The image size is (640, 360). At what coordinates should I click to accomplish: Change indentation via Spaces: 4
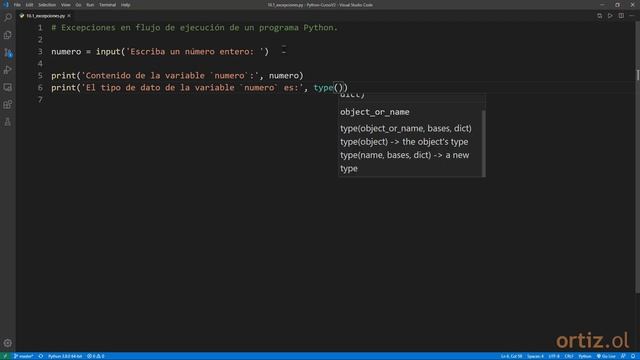tap(535, 356)
